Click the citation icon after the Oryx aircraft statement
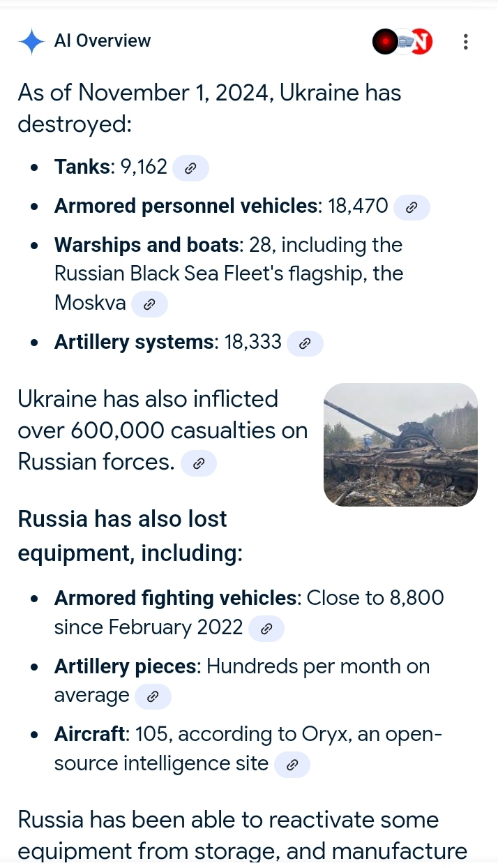The height and width of the screenshot is (868, 498). pos(292,764)
